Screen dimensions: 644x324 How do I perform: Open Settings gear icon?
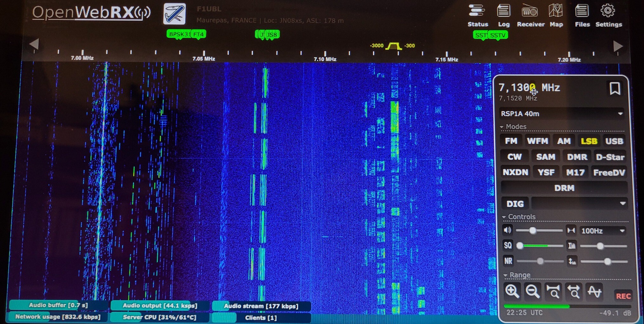[608, 15]
